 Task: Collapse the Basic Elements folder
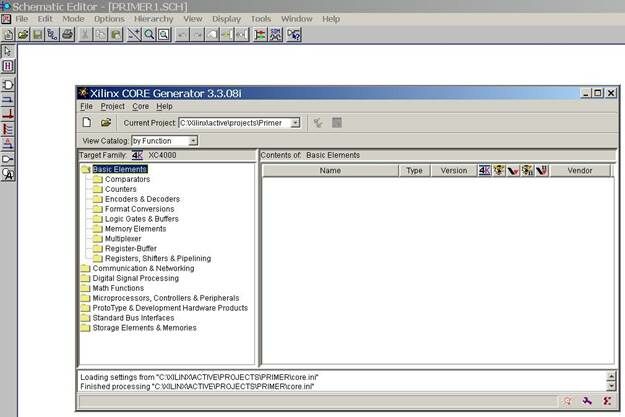(x=86, y=169)
